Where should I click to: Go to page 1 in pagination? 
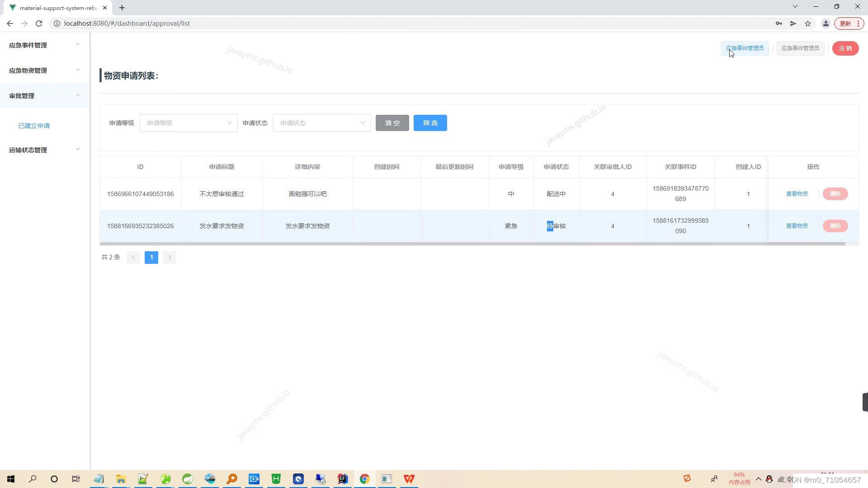pos(151,258)
